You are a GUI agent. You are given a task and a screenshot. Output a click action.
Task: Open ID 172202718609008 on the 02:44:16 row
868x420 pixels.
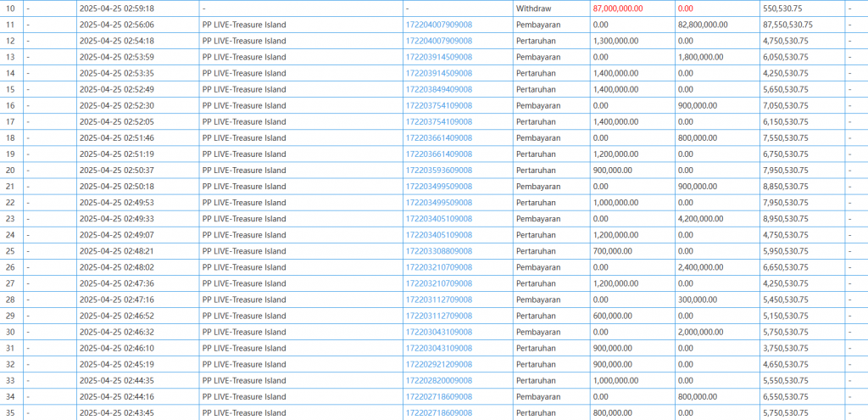click(x=439, y=397)
